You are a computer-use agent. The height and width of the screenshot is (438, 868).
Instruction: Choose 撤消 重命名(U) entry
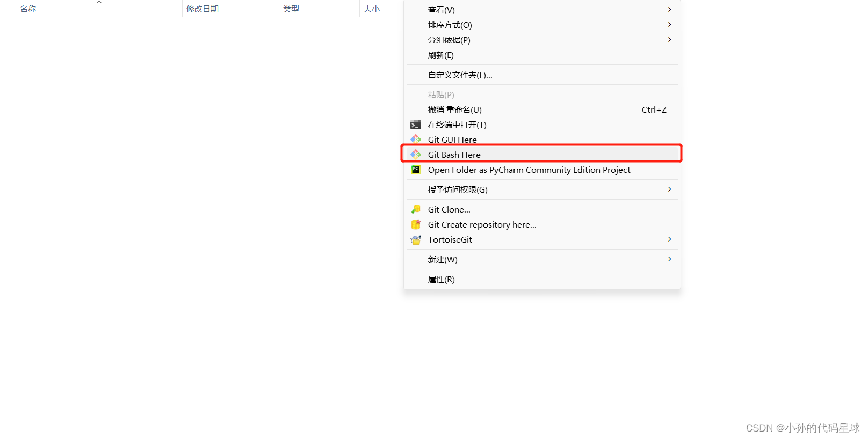click(x=542, y=109)
